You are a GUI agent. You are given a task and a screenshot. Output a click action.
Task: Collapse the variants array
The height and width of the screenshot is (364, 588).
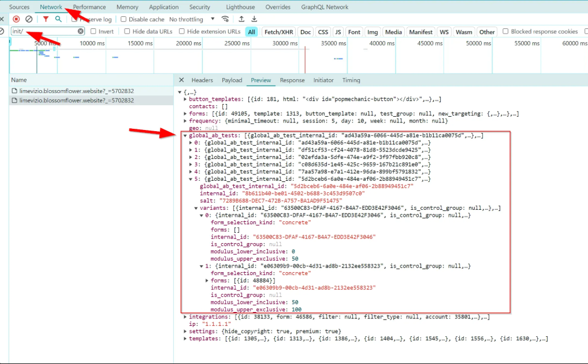pos(196,208)
